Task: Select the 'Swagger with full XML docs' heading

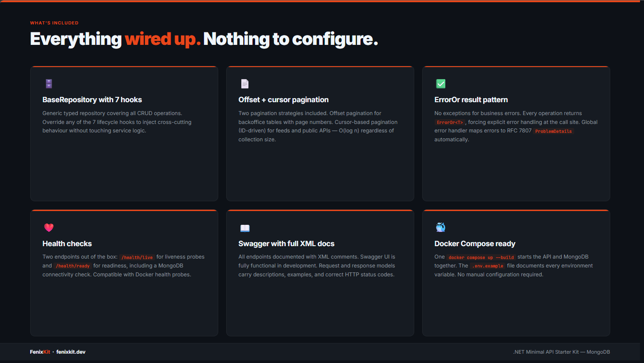Action: [286, 243]
